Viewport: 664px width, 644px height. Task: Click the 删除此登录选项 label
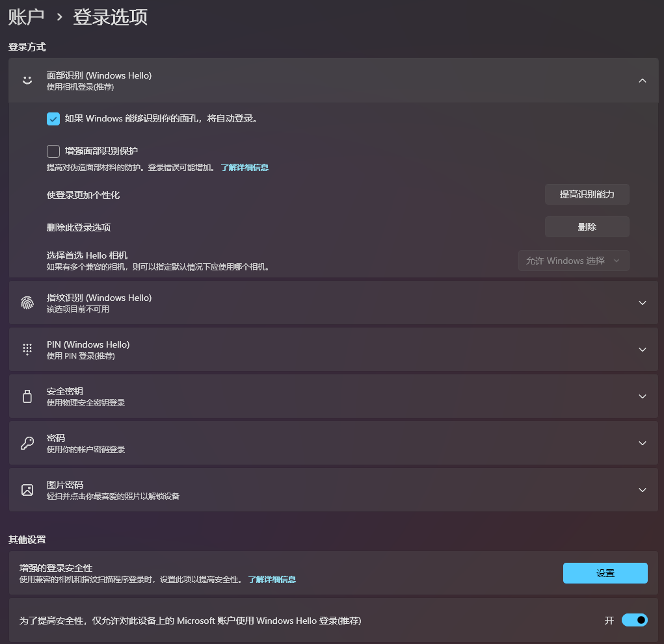point(78,227)
